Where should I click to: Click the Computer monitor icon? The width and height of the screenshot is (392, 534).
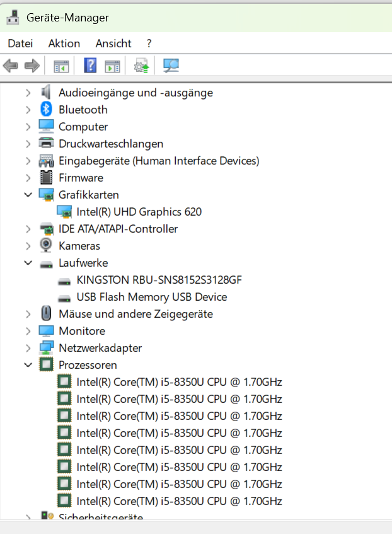tap(46, 126)
